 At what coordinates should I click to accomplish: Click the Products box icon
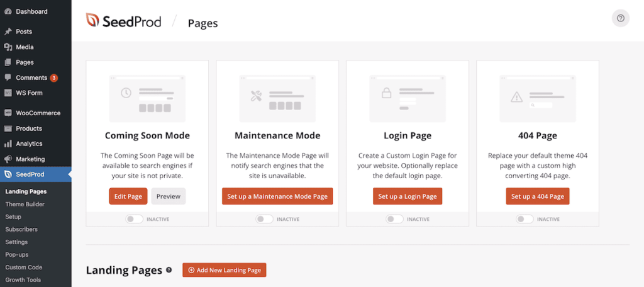(x=8, y=128)
